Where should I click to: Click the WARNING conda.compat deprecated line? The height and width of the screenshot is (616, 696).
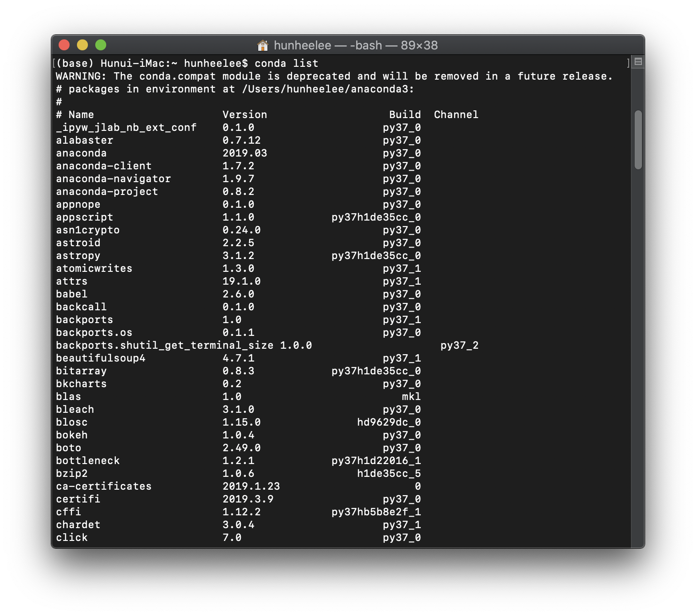[334, 76]
